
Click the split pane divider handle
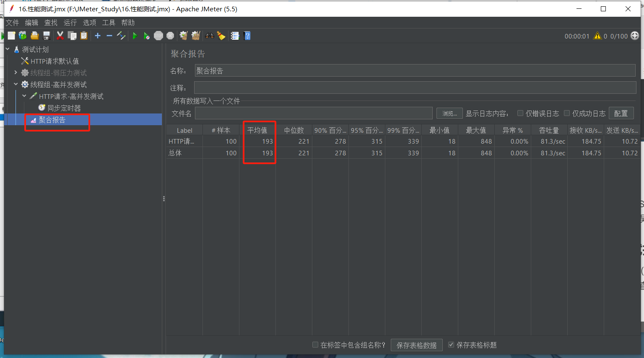point(164,199)
